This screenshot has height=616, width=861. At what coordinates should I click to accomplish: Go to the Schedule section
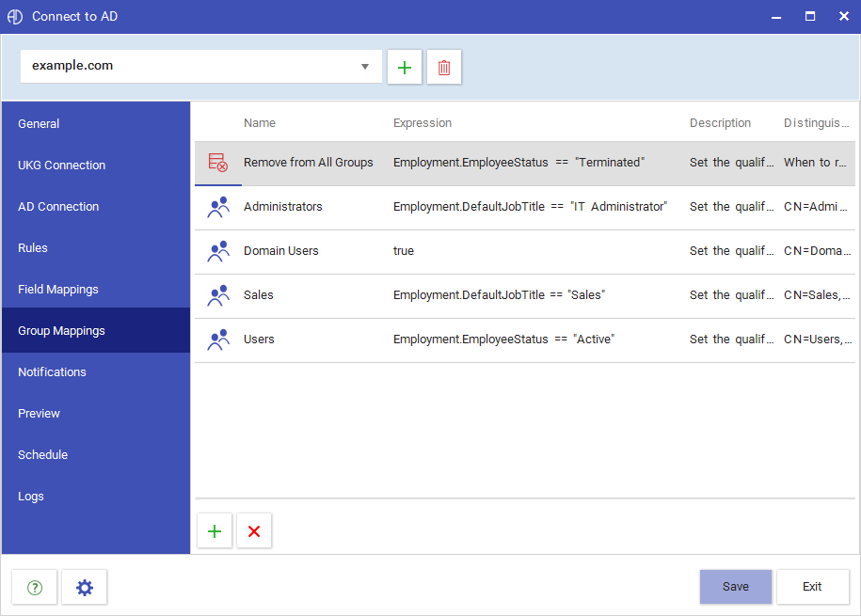point(96,455)
